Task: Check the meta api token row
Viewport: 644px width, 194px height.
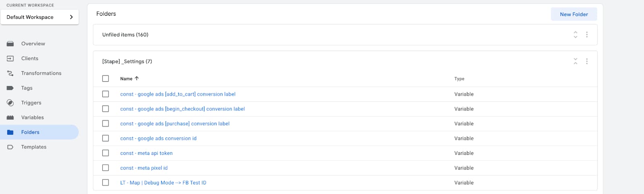Action: point(105,153)
